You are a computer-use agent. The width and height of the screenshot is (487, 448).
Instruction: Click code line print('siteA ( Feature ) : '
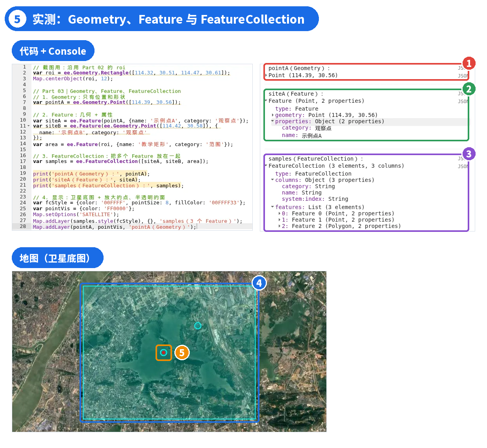[87, 180]
